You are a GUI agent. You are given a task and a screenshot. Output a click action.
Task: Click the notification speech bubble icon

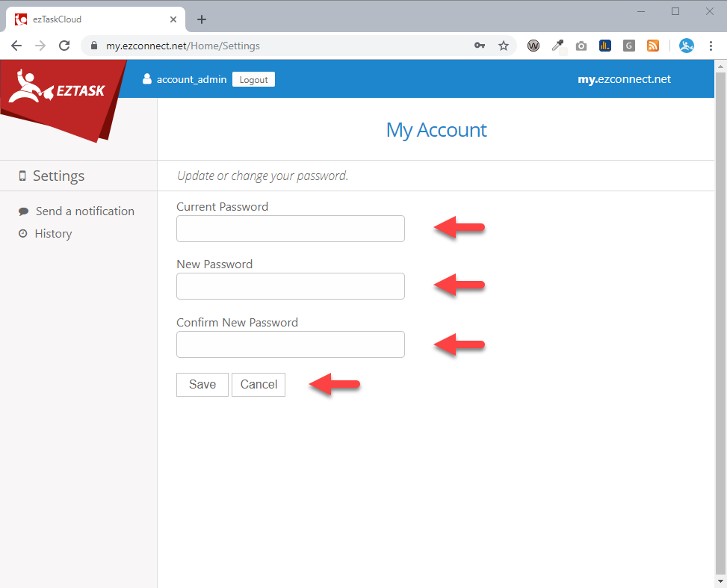point(23,211)
